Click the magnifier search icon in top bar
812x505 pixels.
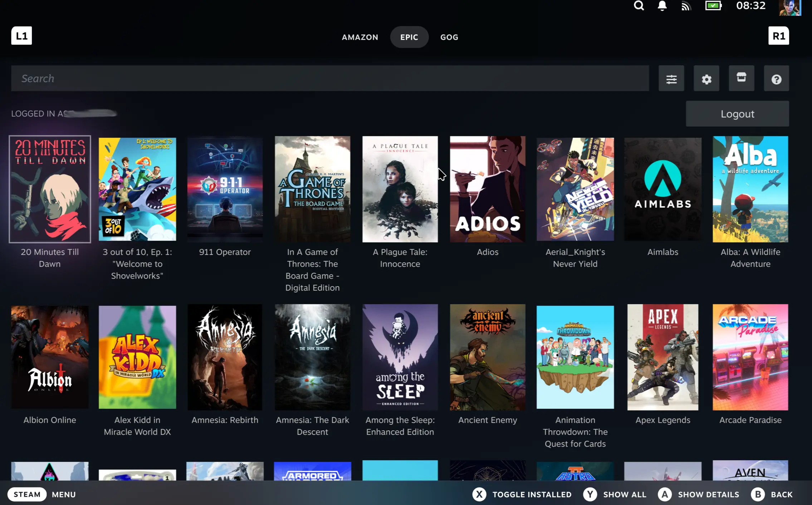click(639, 6)
